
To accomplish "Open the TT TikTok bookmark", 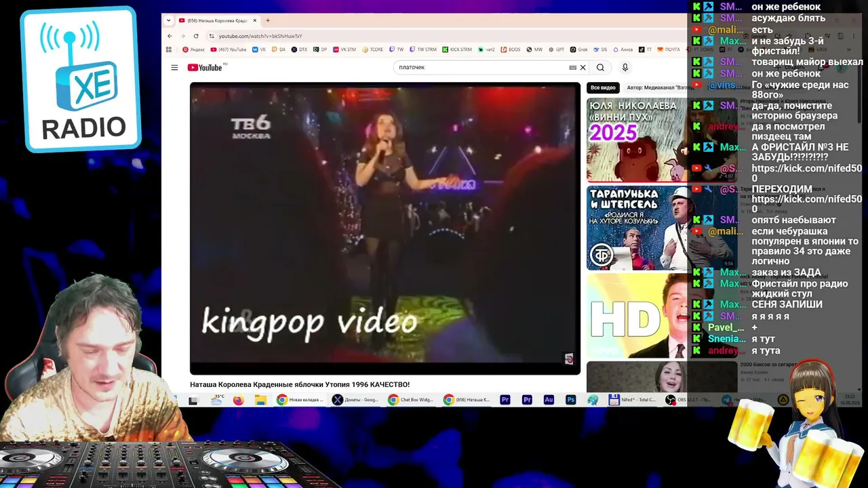I will point(645,49).
